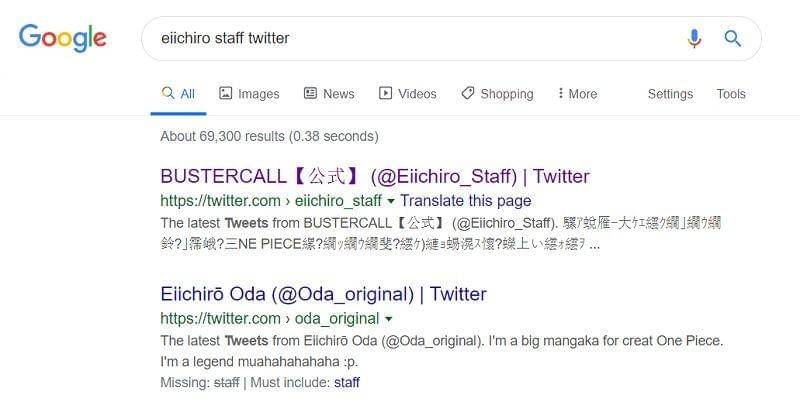Click the Google logo
Viewport: 800px width, 420px height.
click(x=62, y=38)
